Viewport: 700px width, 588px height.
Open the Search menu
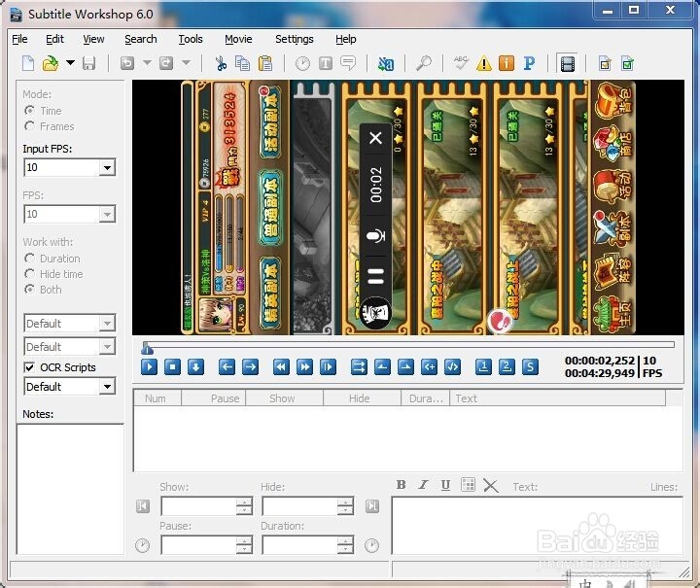pos(141,39)
